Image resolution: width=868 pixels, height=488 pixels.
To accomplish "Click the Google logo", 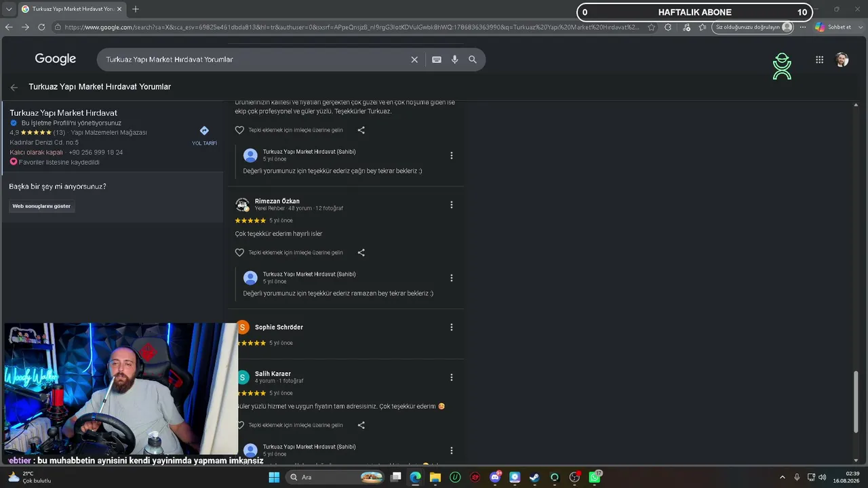I will pos(56,60).
